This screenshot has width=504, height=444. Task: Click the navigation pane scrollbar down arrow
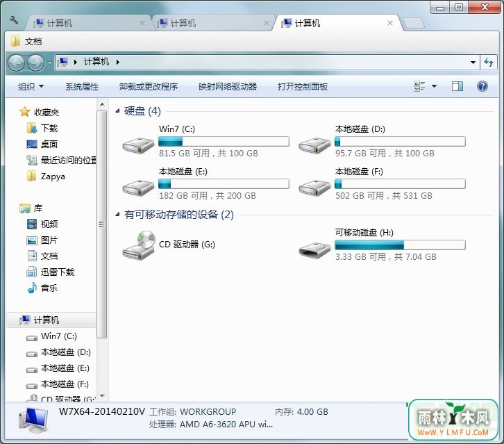pos(102,396)
